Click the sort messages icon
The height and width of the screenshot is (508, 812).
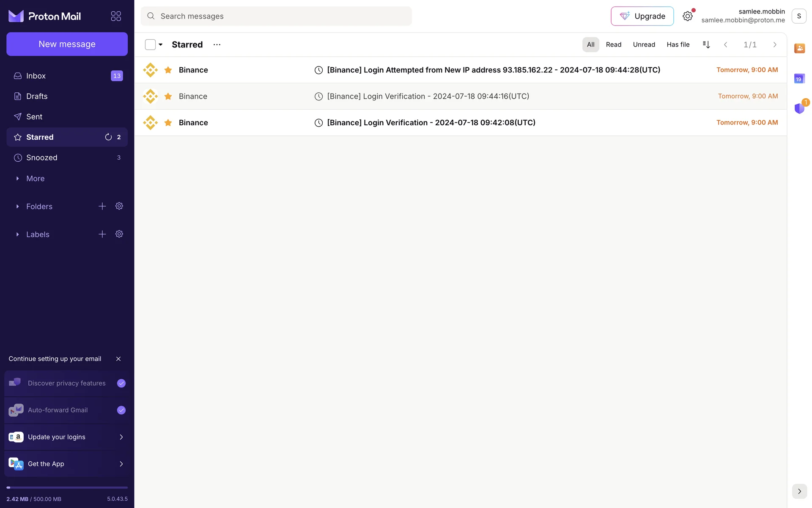(x=706, y=44)
